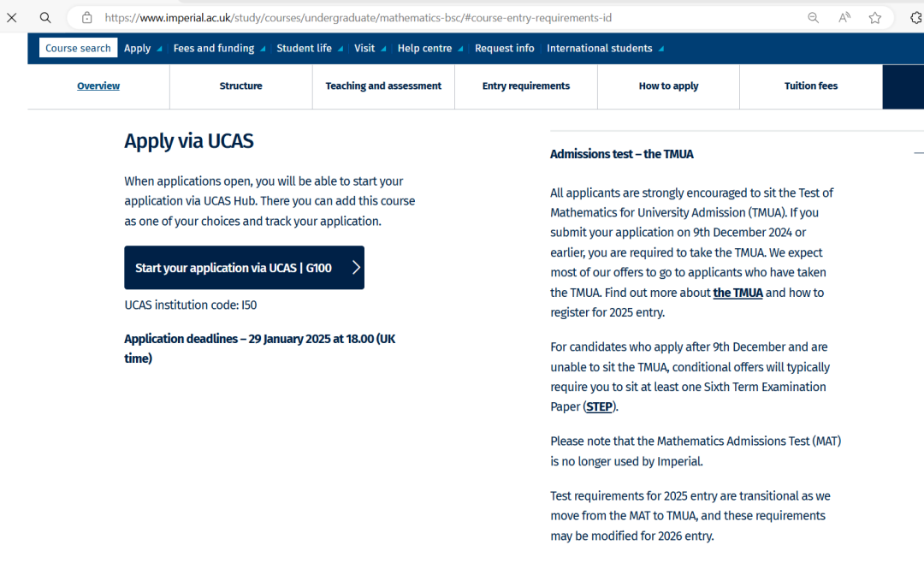Start Read aloud from the address bar
The height and width of the screenshot is (563, 924).
click(844, 17)
